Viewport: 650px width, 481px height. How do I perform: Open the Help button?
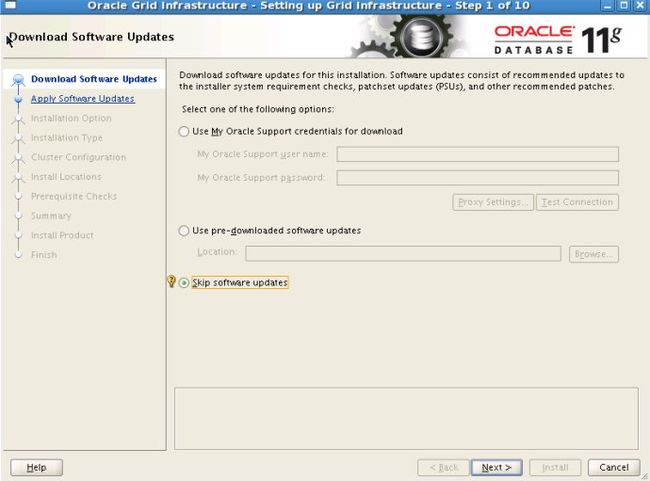click(x=36, y=468)
